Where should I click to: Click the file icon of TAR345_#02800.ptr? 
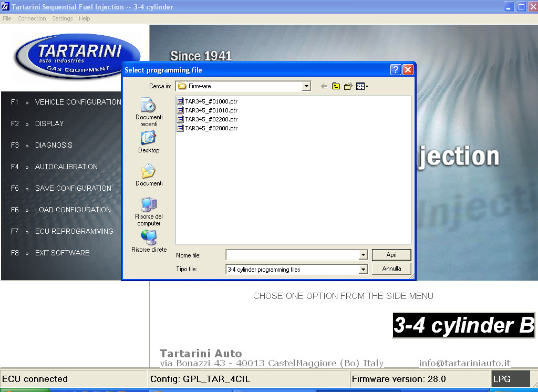pos(180,128)
